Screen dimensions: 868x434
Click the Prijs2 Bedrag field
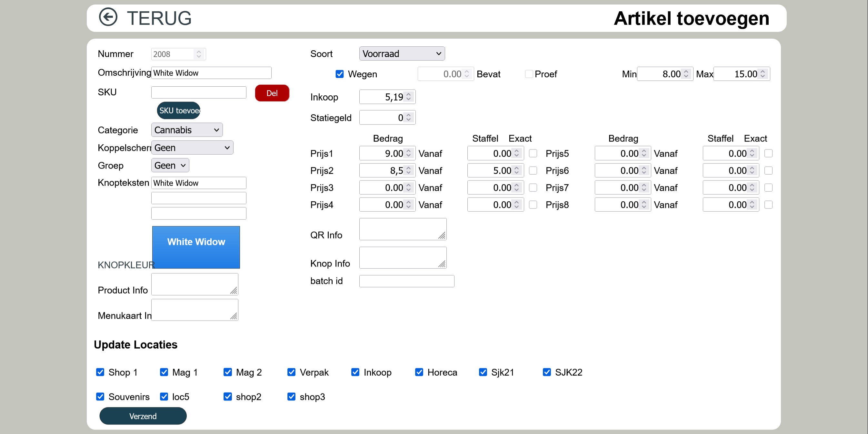click(387, 171)
